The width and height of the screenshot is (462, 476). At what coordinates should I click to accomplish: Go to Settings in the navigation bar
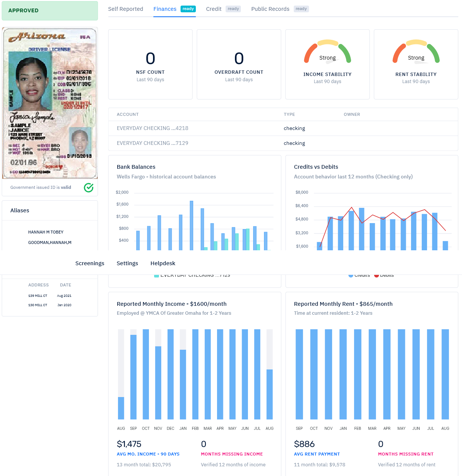(x=127, y=263)
